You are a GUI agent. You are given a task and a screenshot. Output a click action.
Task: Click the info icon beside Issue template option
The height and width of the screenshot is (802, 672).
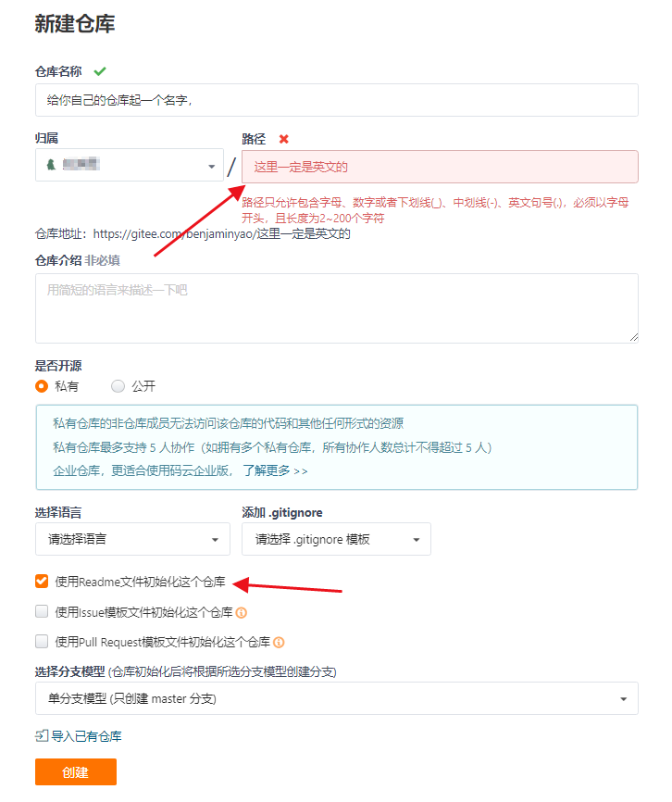(x=242, y=612)
